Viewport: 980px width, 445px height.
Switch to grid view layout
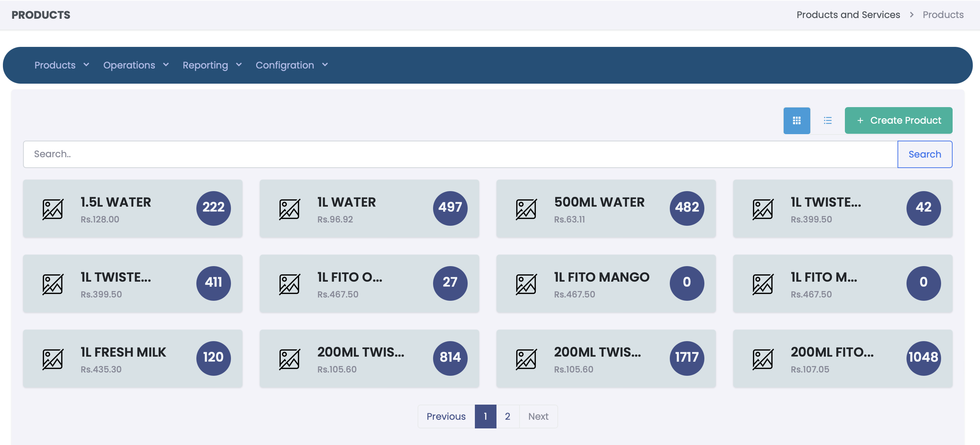[796, 121]
